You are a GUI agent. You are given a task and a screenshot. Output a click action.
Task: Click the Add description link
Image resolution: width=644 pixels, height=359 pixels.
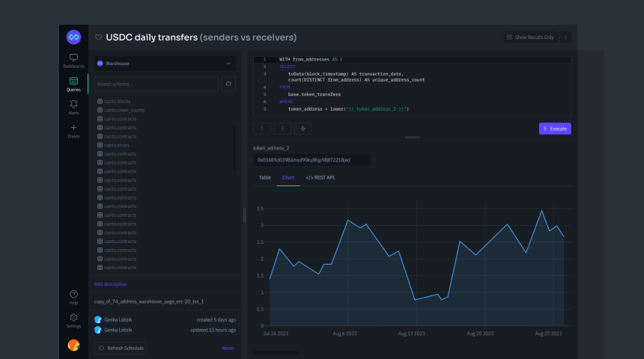(110, 284)
